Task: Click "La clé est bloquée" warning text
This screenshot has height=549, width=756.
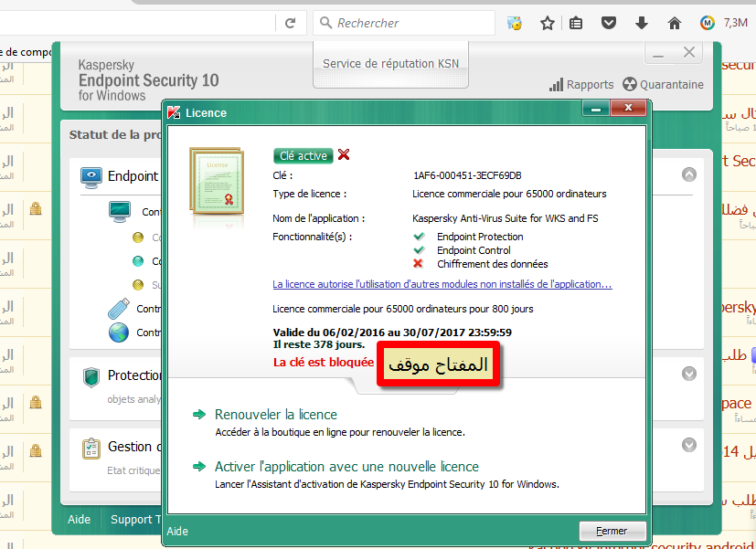Action: (324, 362)
